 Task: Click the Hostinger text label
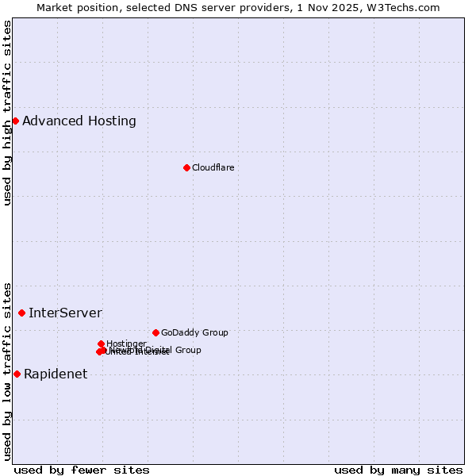pos(126,344)
